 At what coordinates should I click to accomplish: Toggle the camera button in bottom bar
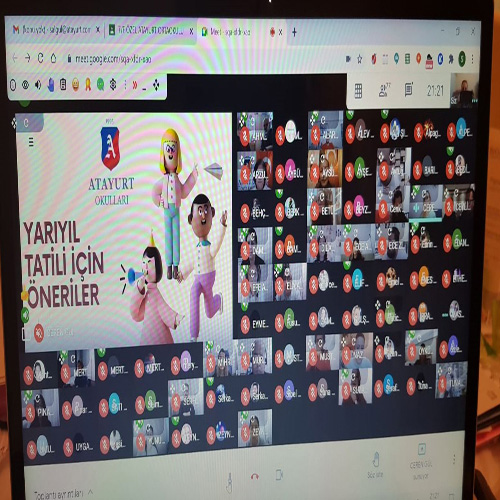coord(279,475)
